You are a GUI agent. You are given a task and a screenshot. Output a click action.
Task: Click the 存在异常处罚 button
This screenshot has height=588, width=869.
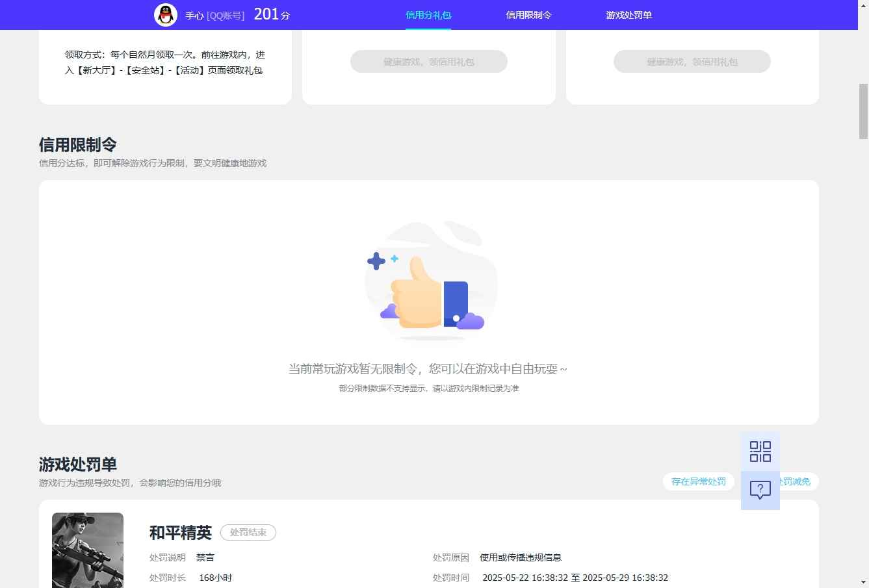(x=699, y=481)
